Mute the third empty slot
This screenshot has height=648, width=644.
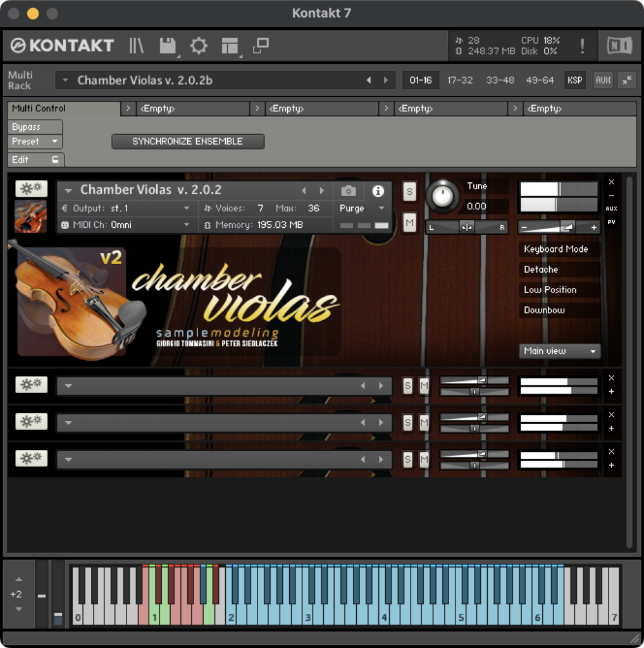(x=424, y=422)
